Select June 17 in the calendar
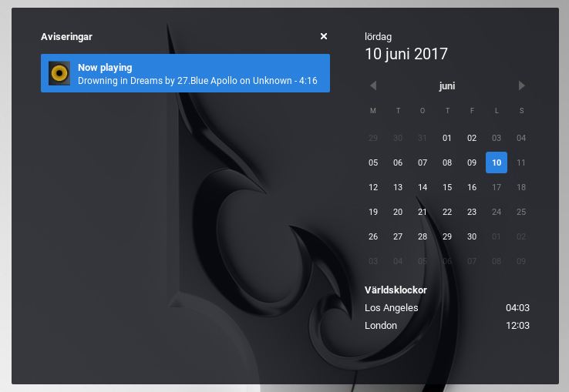The image size is (569, 392). pos(497,187)
